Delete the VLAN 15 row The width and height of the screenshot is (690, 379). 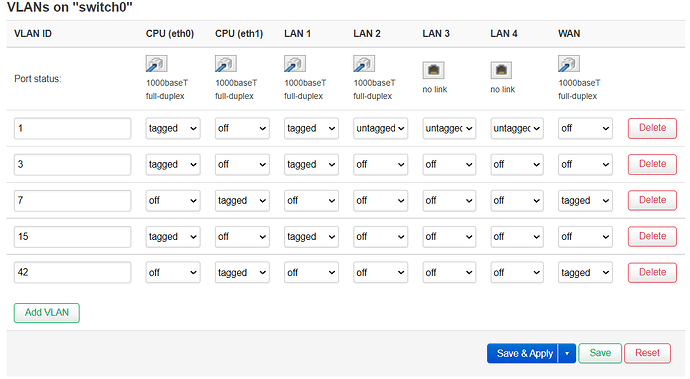click(x=652, y=236)
